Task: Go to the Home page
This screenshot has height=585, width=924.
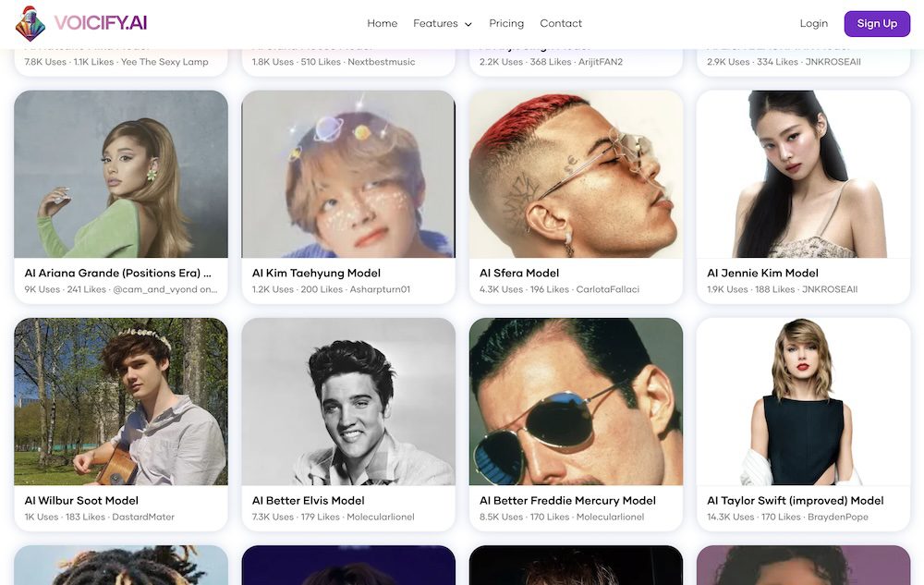Action: (x=382, y=23)
